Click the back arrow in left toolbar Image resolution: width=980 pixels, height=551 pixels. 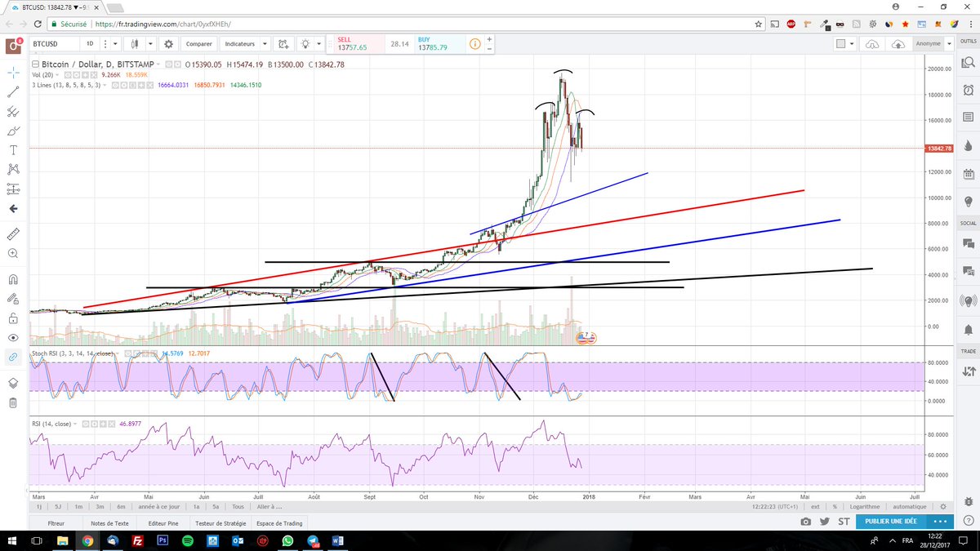tap(13, 209)
